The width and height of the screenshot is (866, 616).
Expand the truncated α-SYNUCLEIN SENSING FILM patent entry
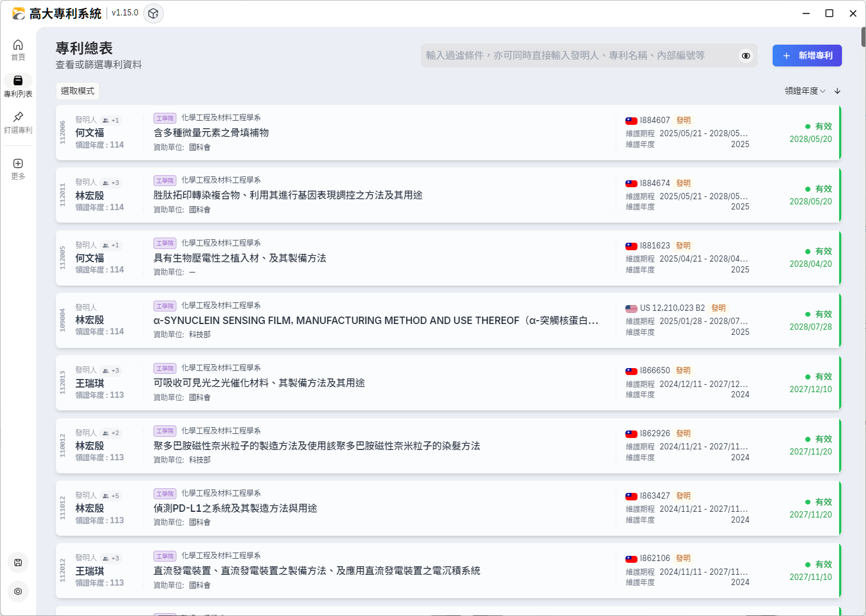coord(376,321)
